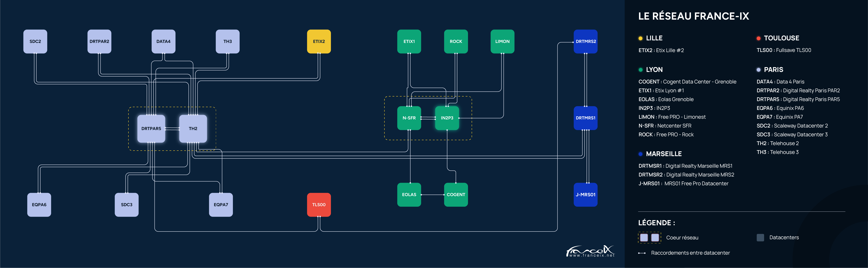
Task: Click the yellow LILLE color dot
Action: coord(641,39)
